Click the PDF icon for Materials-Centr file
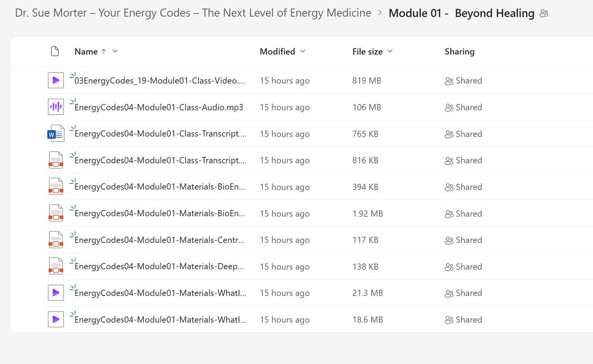 click(56, 240)
